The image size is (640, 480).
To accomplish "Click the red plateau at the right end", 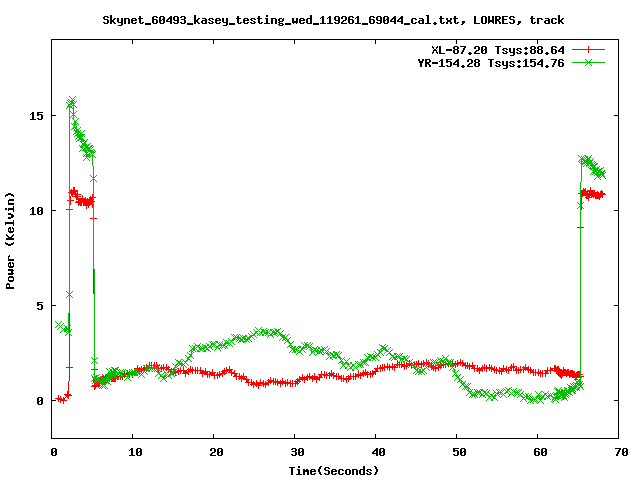I will (593, 194).
